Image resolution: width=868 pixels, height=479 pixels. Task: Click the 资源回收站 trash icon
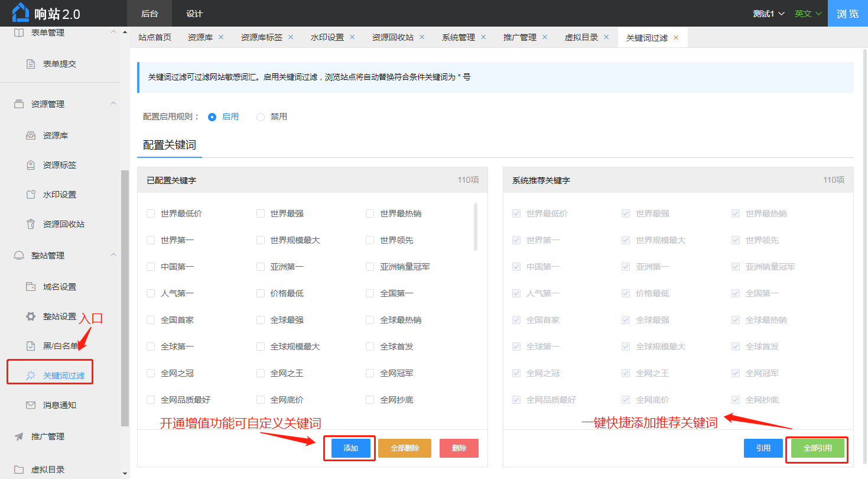[x=31, y=224]
